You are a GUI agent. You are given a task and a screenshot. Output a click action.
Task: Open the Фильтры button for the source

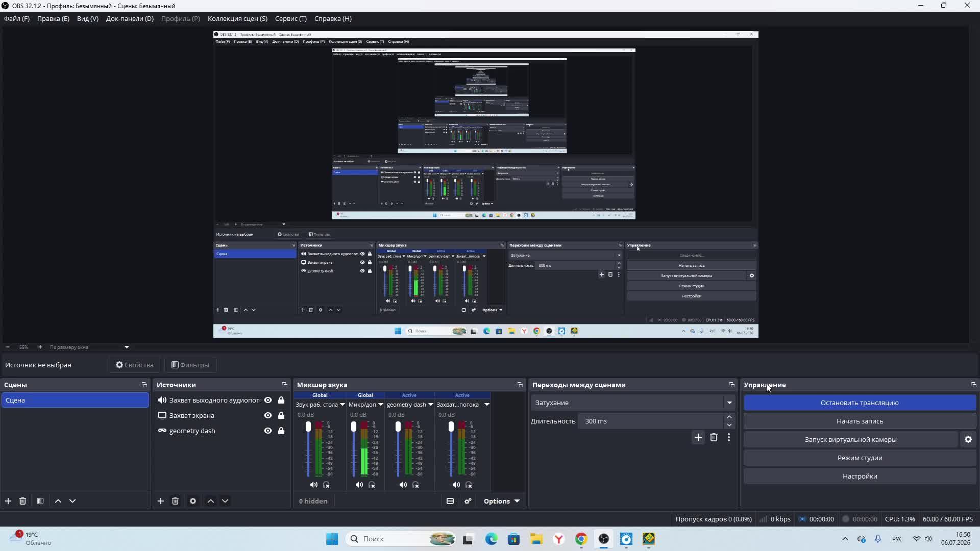click(x=190, y=365)
